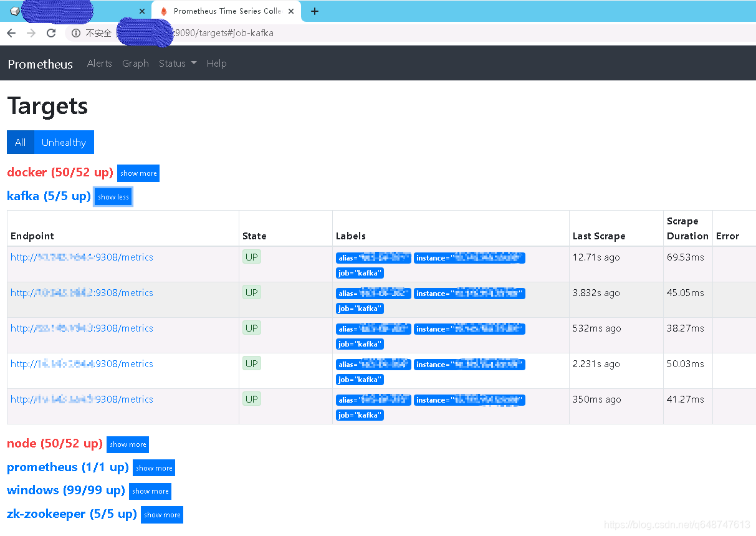Click job="kafka" label in 350ms ago row

360,415
